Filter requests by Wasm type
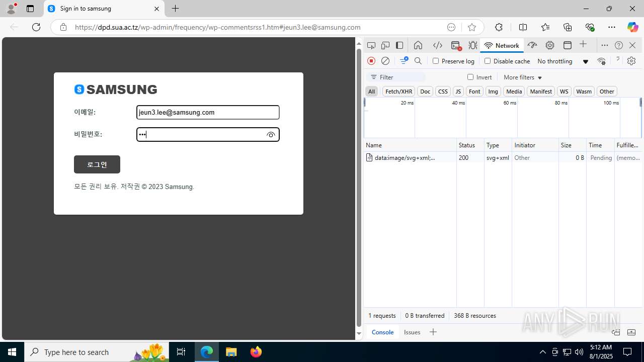 coord(584,92)
